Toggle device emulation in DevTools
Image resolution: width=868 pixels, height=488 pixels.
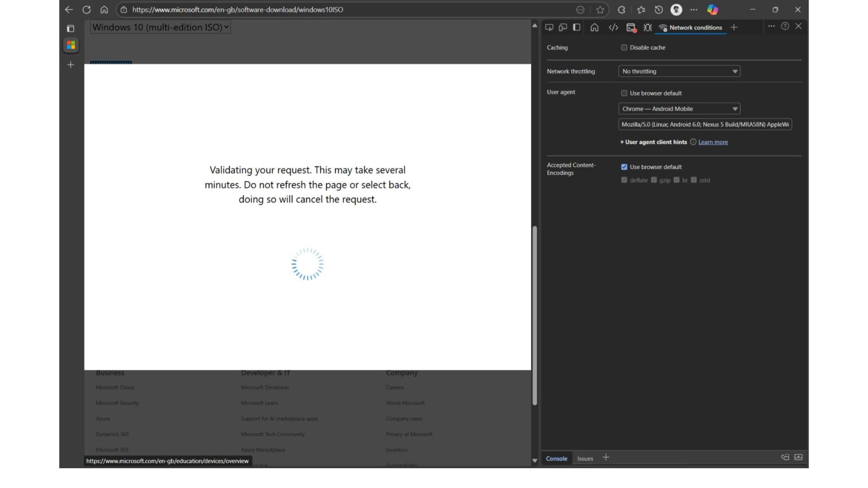[x=563, y=27]
